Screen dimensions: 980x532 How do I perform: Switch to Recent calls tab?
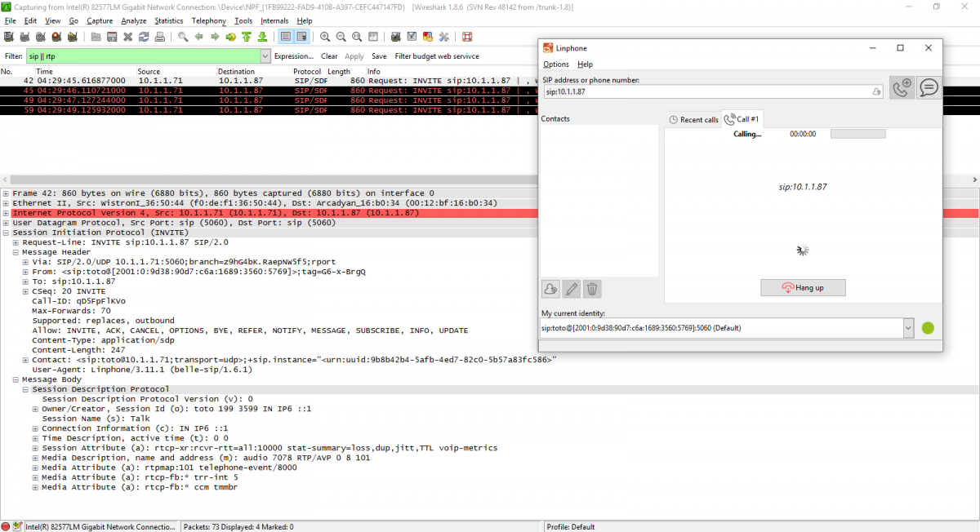(x=693, y=120)
